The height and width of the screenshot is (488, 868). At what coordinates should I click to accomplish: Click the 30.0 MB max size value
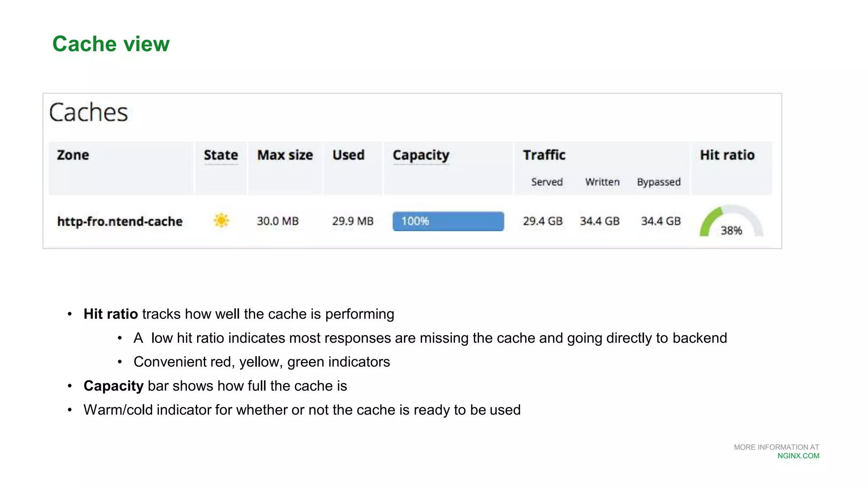[x=278, y=221]
